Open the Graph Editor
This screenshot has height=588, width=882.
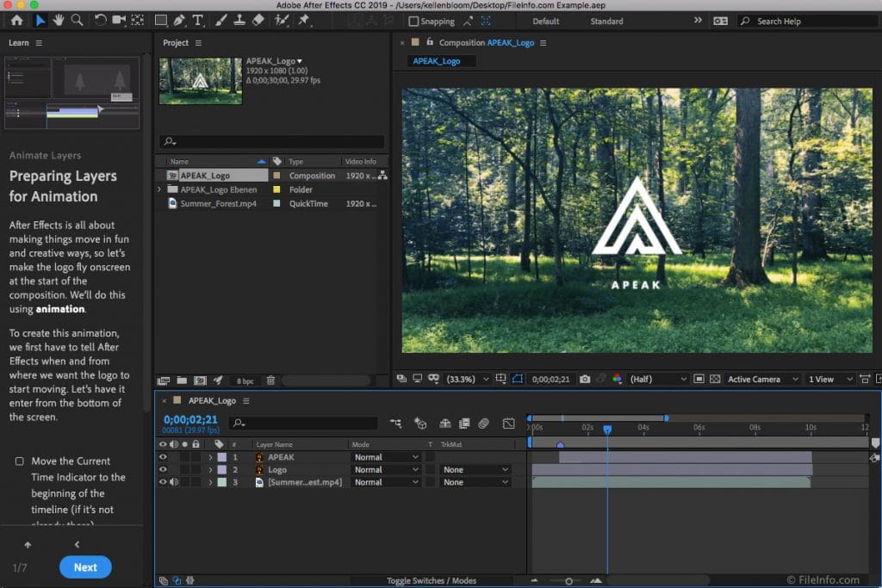pyautogui.click(x=509, y=423)
